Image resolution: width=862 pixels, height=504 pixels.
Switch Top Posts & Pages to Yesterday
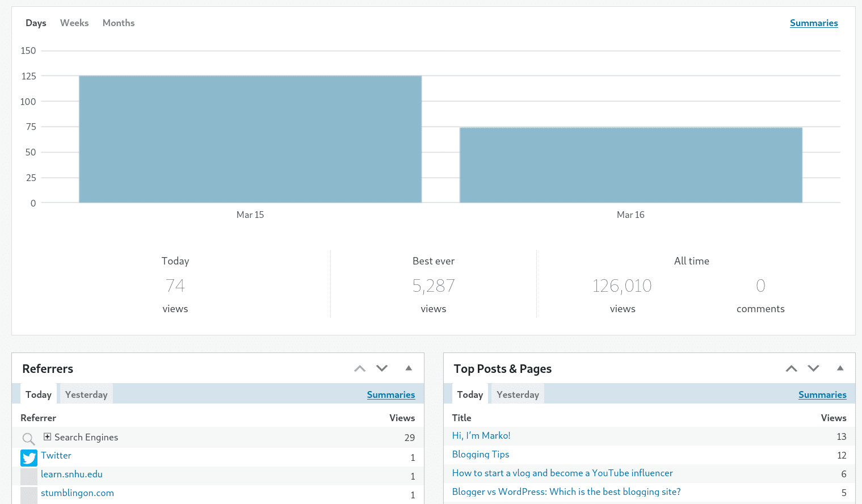tap(517, 394)
